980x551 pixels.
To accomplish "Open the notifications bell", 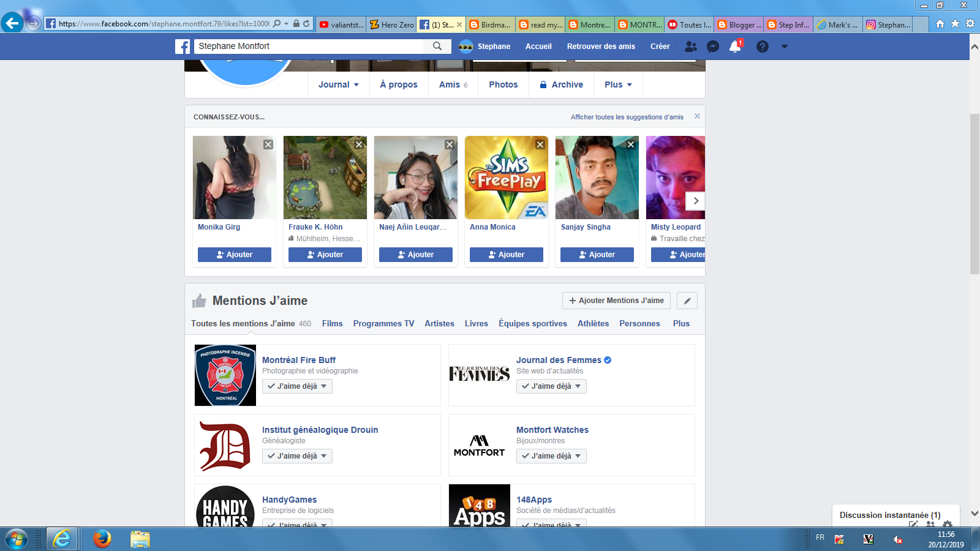I will pos(735,47).
